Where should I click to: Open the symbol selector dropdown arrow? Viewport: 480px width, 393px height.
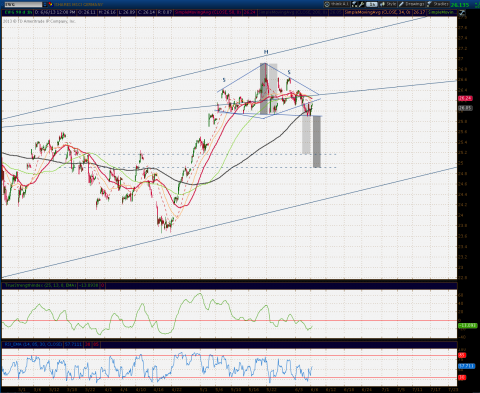point(45,4)
